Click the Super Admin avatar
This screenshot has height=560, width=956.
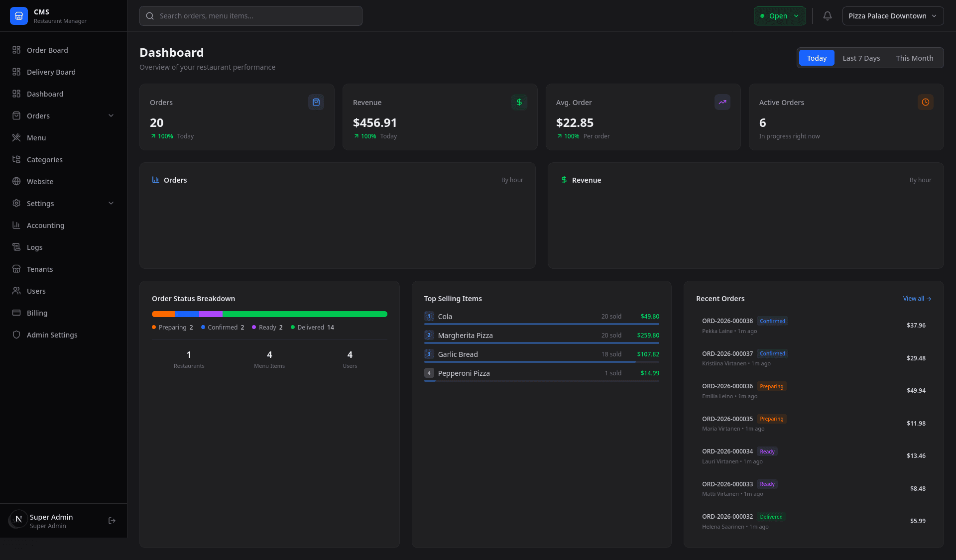18,520
